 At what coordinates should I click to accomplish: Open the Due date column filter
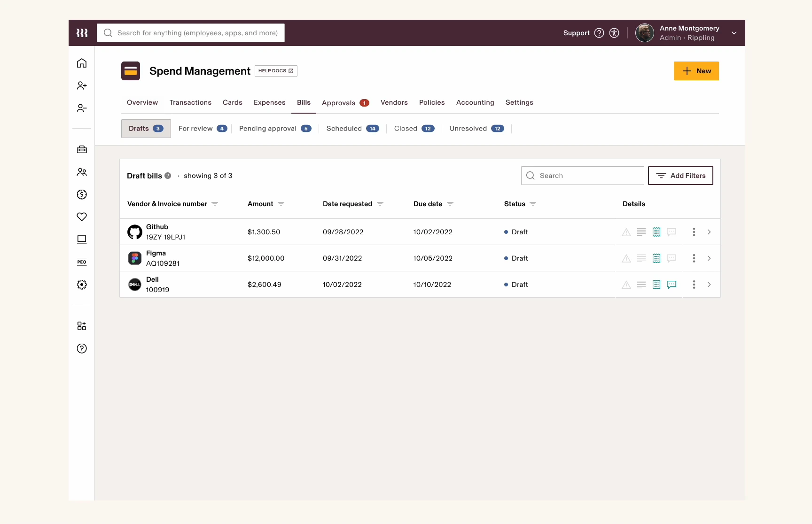pos(450,204)
